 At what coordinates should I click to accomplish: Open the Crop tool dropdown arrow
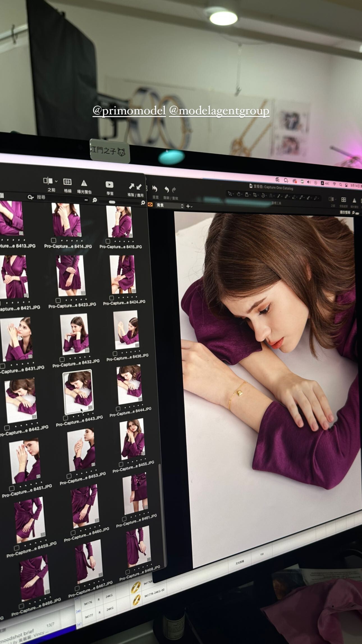click(258, 195)
